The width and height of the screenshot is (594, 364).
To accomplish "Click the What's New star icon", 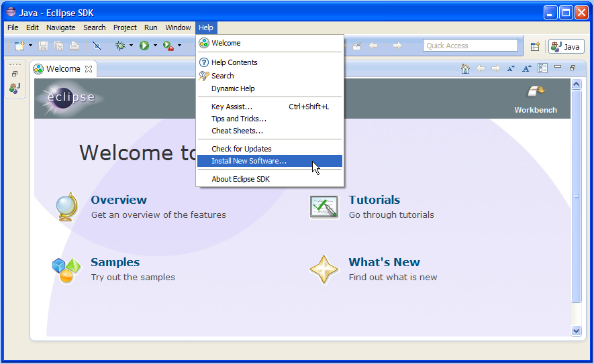I will [x=324, y=269].
